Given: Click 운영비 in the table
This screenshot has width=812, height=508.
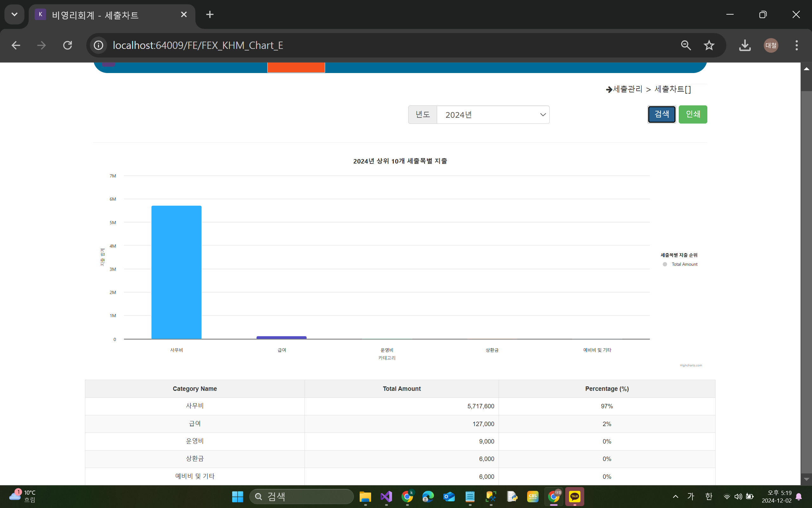Looking at the screenshot, I should point(195,441).
